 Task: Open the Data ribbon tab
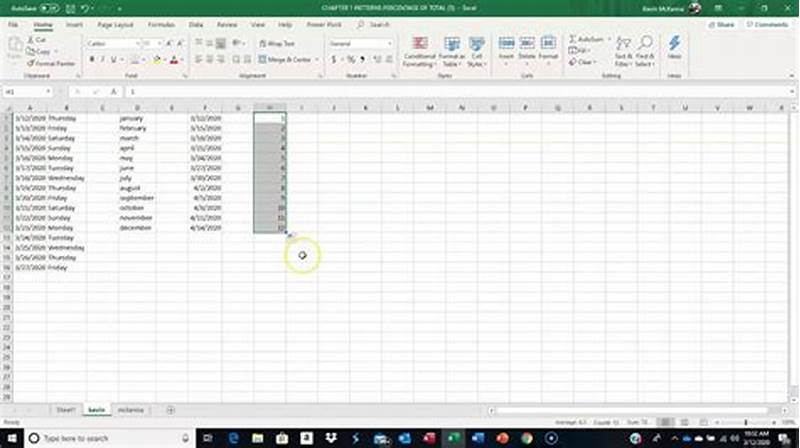196,24
